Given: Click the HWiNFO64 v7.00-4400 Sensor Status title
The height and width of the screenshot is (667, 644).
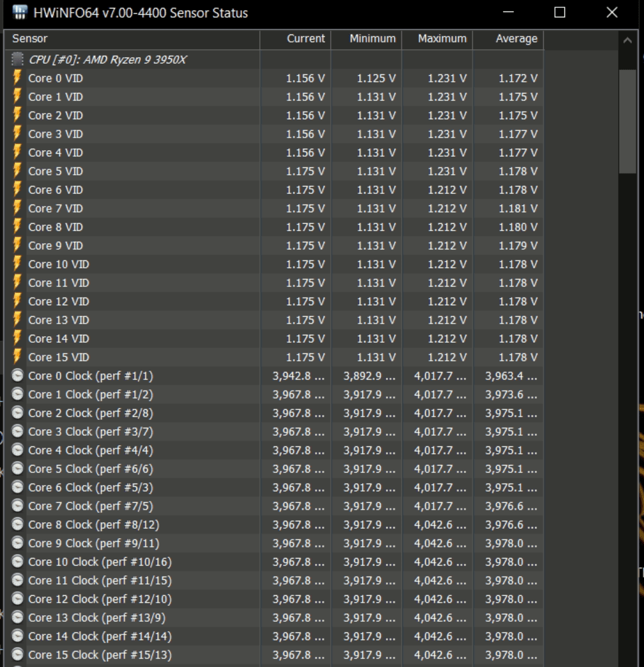Looking at the screenshot, I should (140, 13).
